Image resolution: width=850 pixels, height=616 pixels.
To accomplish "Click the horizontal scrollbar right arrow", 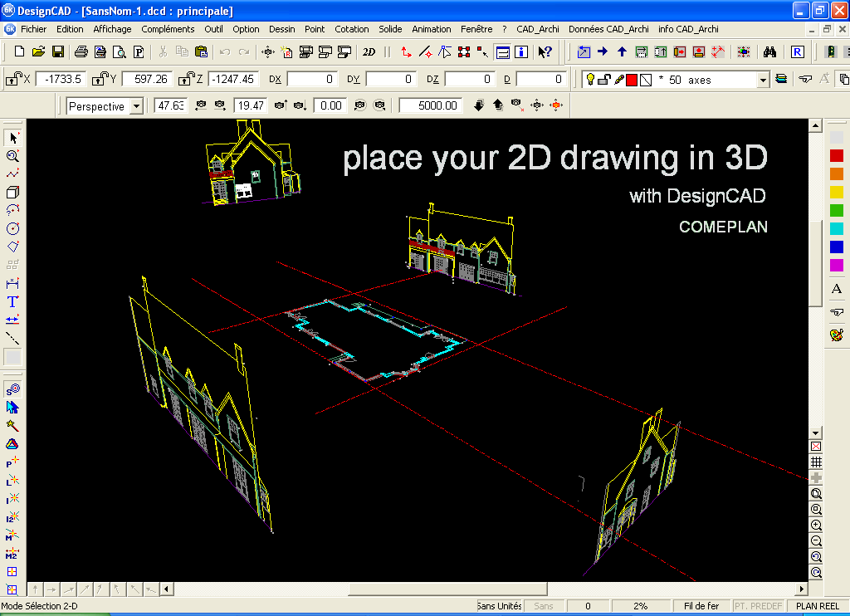I will click(802, 589).
